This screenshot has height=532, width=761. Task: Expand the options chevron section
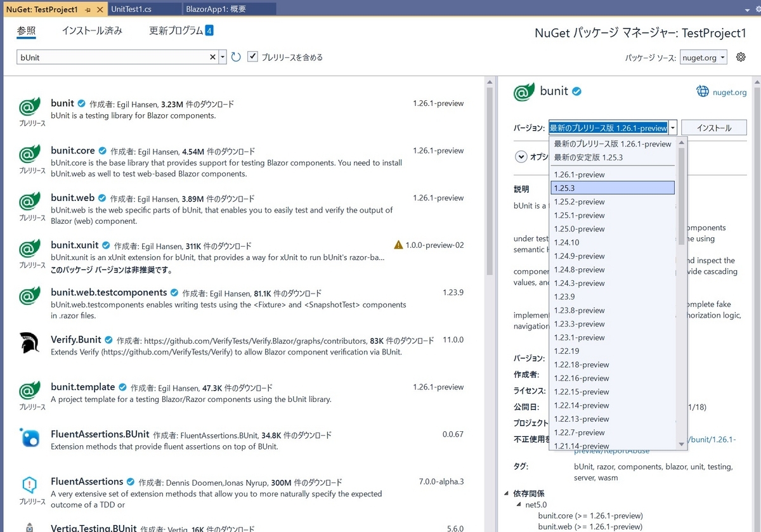tap(521, 157)
